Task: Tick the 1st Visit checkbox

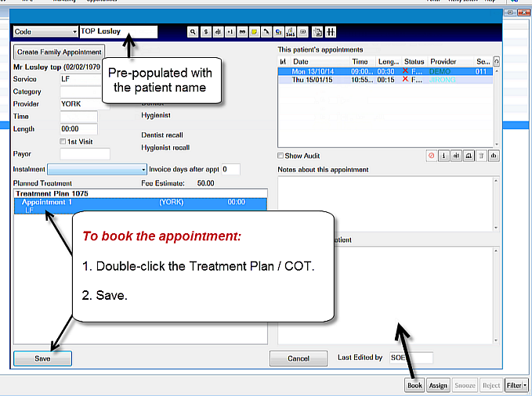Action: tap(63, 142)
